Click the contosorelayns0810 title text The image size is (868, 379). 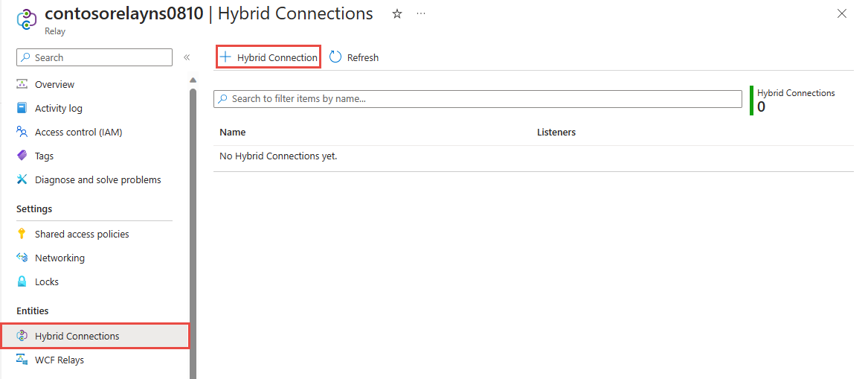(124, 14)
